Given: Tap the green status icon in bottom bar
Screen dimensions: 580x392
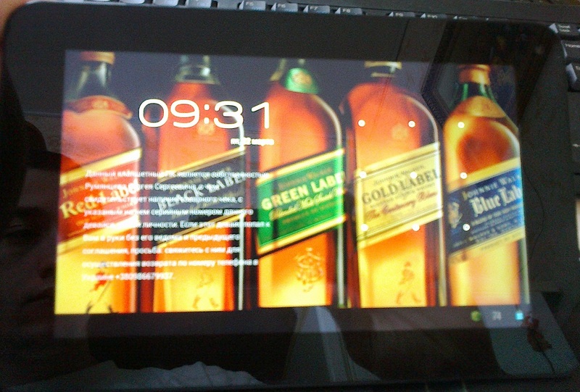Looking at the screenshot, I should point(476,315).
